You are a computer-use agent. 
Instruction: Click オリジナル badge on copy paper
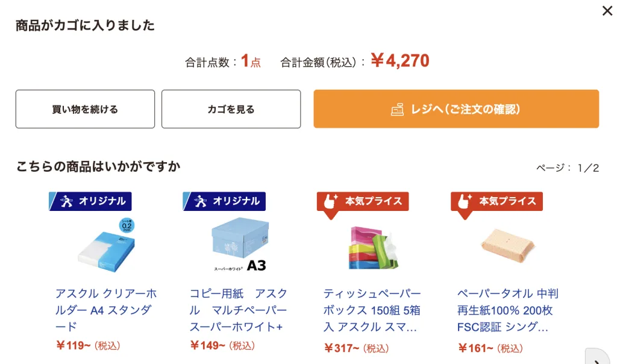click(x=224, y=201)
